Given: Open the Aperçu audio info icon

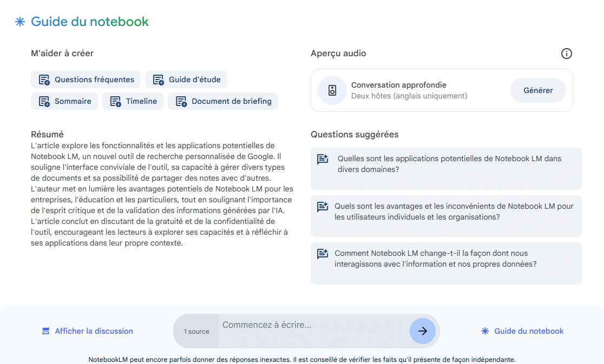Looking at the screenshot, I should point(566,54).
